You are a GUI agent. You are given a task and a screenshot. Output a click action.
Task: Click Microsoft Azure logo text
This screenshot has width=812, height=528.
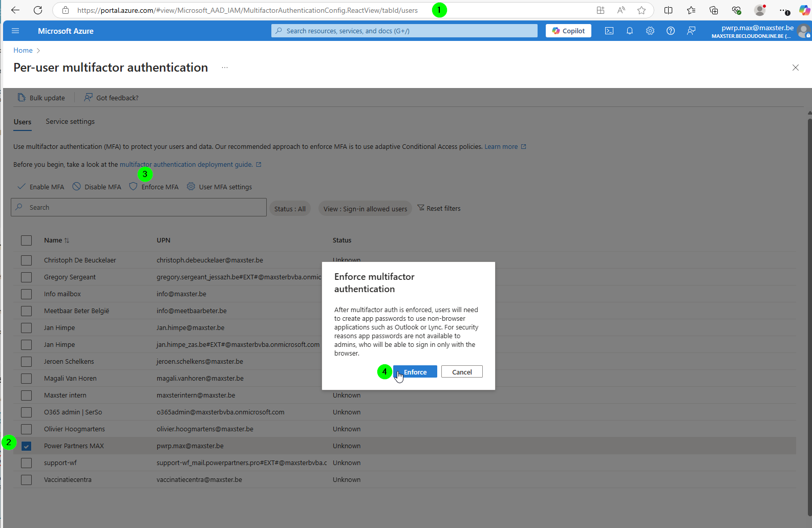pos(66,31)
